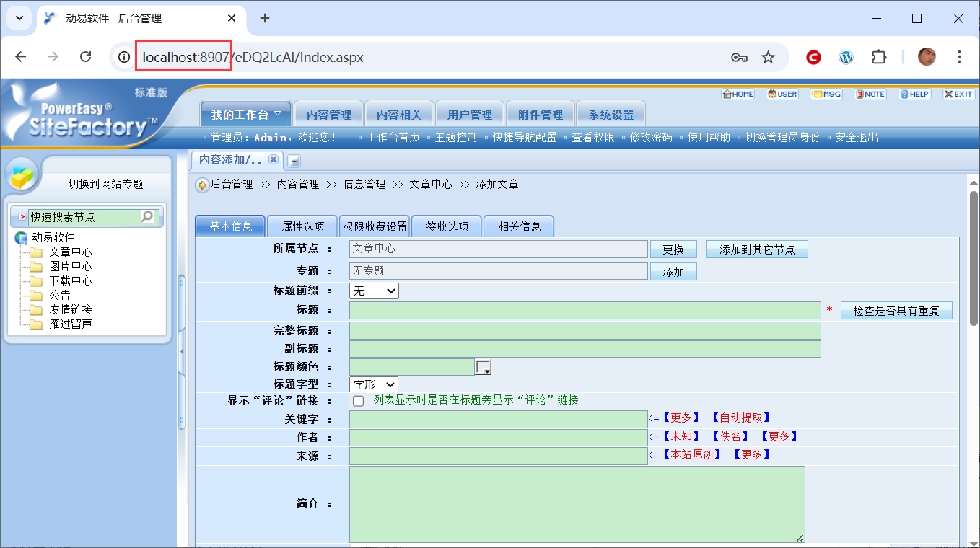This screenshot has height=548, width=980.
Task: Click the quick search magnifier icon
Action: pyautogui.click(x=147, y=216)
